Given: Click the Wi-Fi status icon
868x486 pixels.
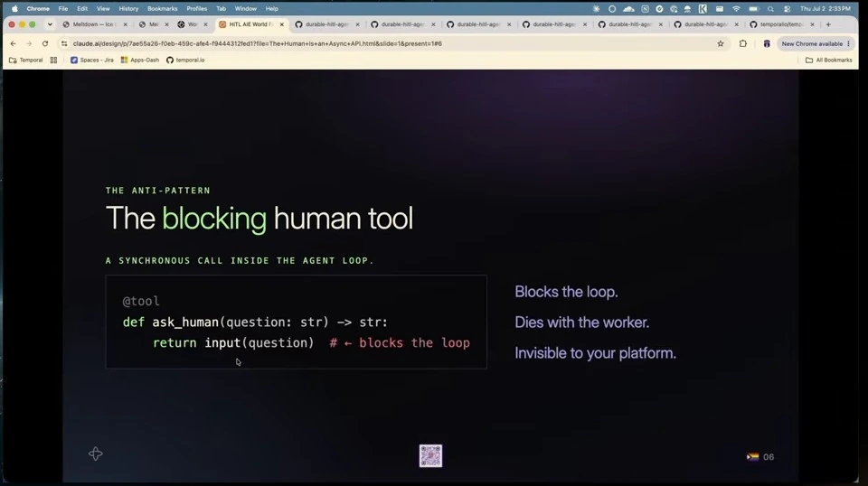Looking at the screenshot, I should click(x=736, y=9).
